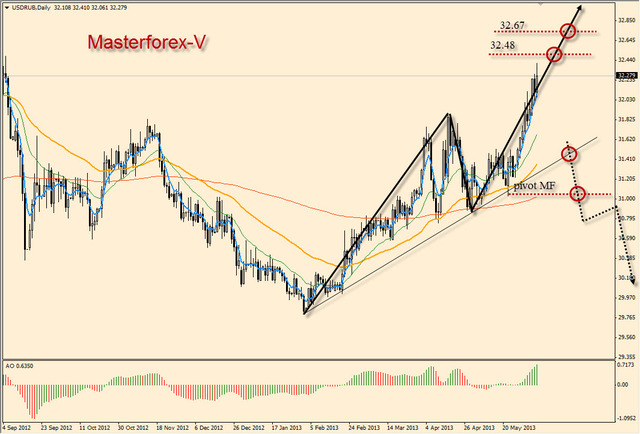Image resolution: width=640 pixels, height=434 pixels.
Task: Select the red circle above pivot MF
Action: (570, 153)
